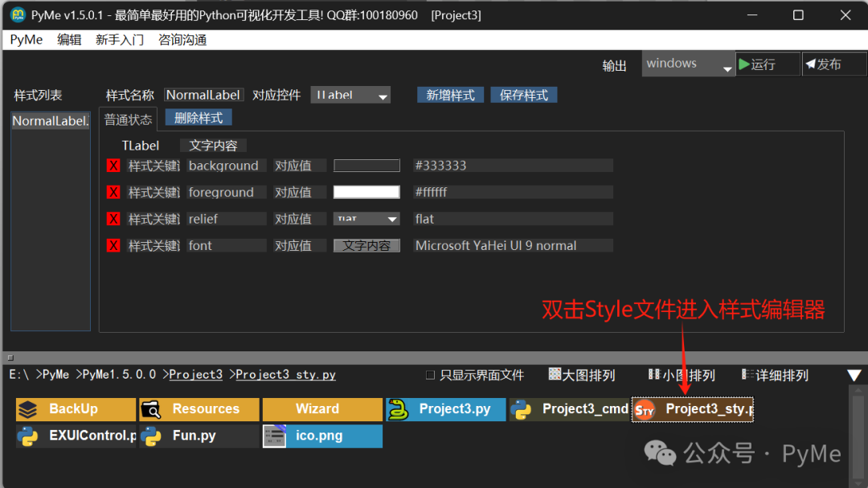Open the 对应控件 TLabel dropdown
Viewport: 868px width, 488px height.
click(x=350, y=95)
